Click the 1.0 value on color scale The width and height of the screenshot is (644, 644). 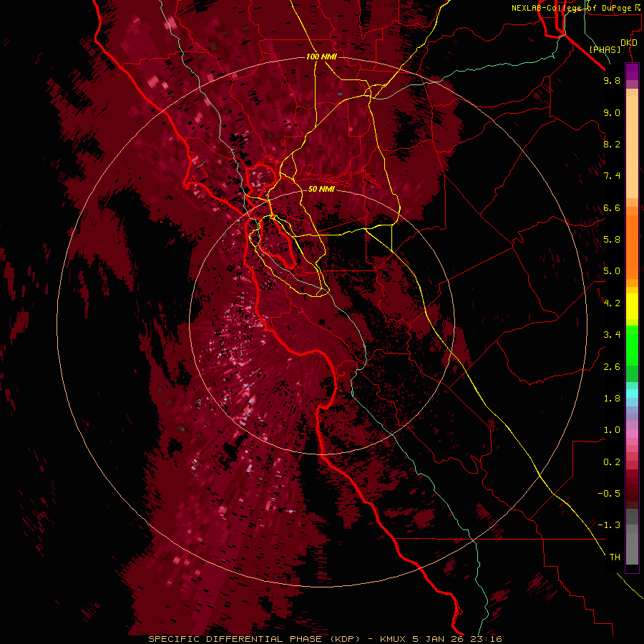click(612, 430)
